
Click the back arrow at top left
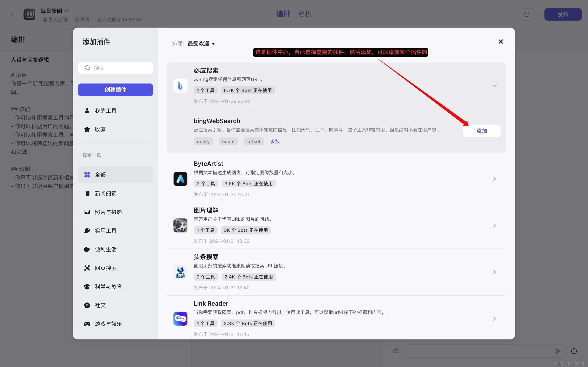(x=12, y=14)
